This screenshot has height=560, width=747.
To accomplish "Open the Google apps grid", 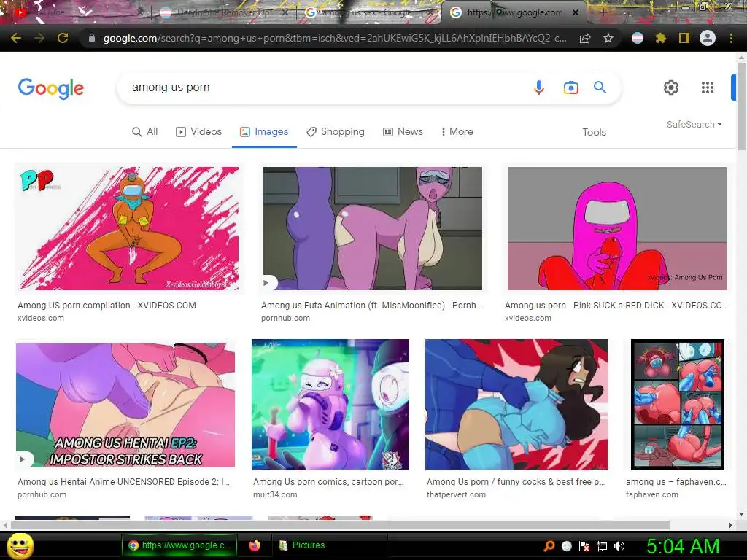I will [x=708, y=87].
